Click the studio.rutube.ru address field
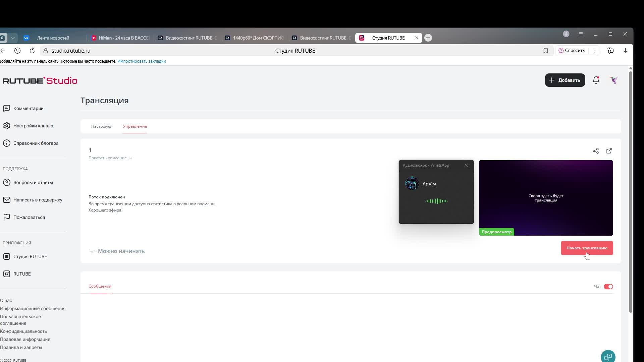Screen dimensions: 644x362 tap(71, 51)
